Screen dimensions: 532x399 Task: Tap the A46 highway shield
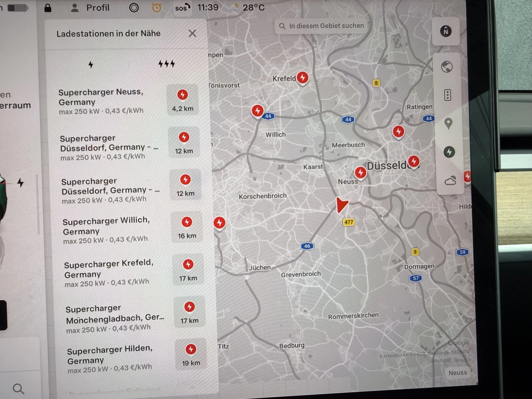point(307,246)
